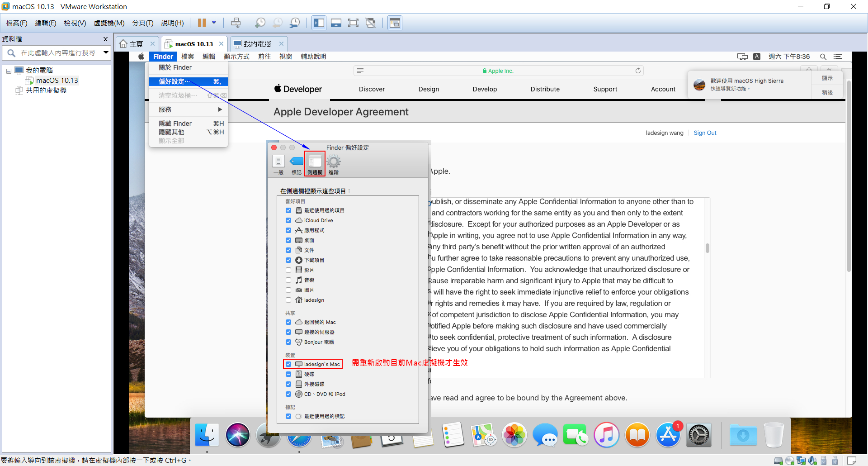Click the Sign Out link

(705, 133)
